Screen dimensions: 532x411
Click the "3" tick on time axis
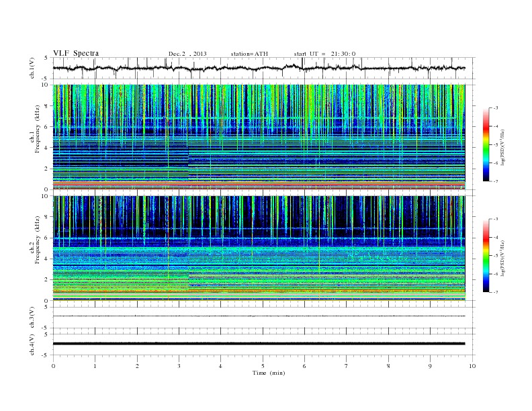[179, 366]
